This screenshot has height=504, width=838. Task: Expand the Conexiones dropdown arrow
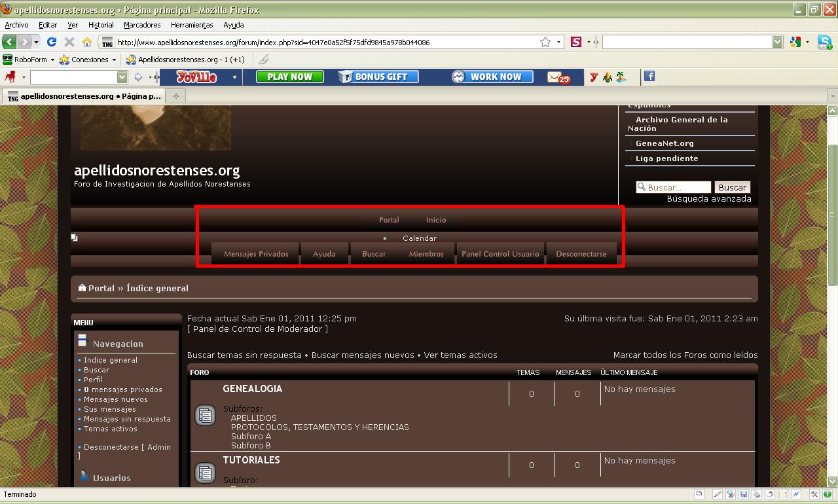point(114,60)
